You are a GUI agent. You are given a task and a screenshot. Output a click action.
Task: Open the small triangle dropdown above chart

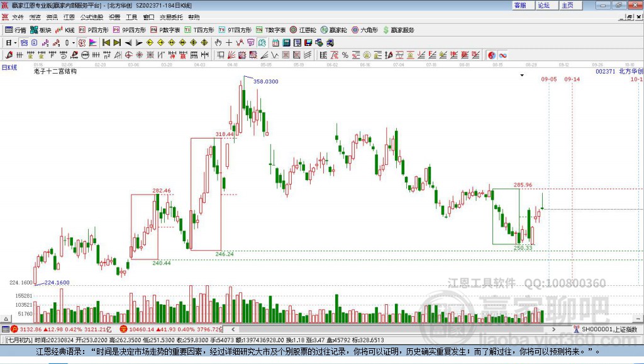[x=522, y=76]
